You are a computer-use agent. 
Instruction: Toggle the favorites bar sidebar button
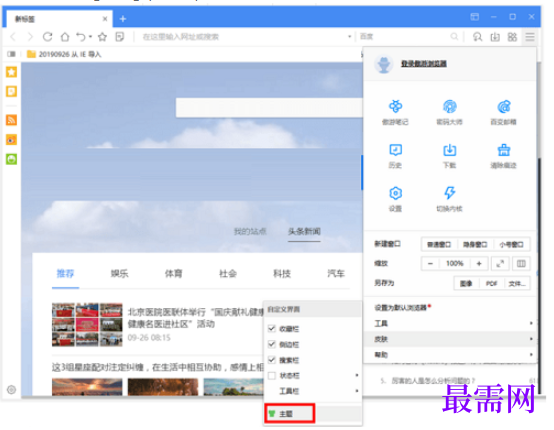coord(11,54)
